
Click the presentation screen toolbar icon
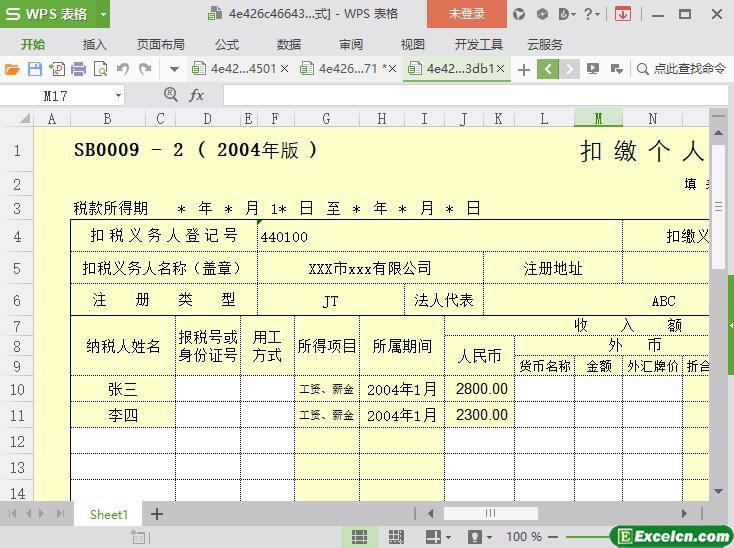pyautogui.click(x=593, y=69)
